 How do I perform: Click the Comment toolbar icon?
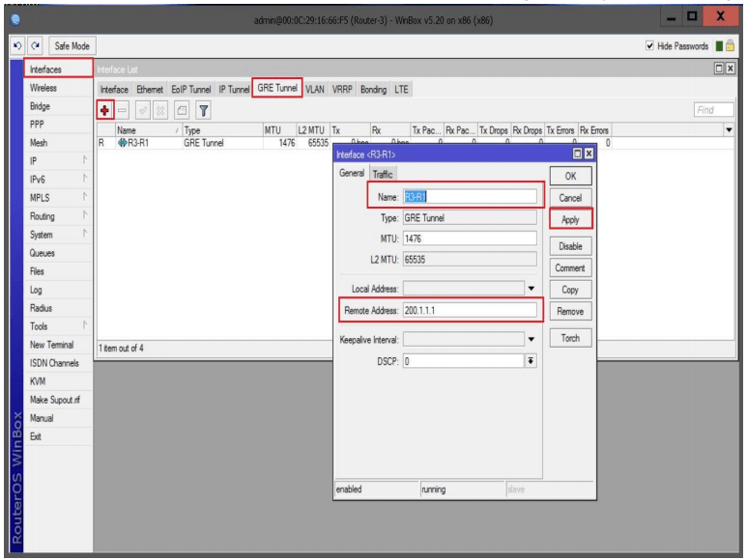pos(183,110)
